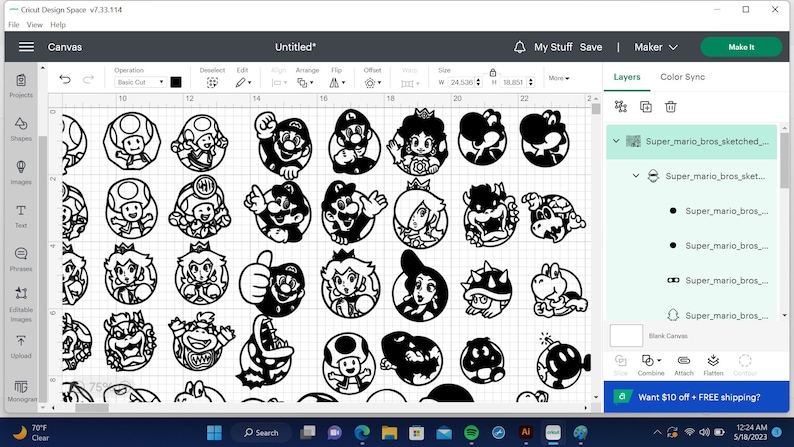
Task: Open the File menu
Action: tap(14, 24)
